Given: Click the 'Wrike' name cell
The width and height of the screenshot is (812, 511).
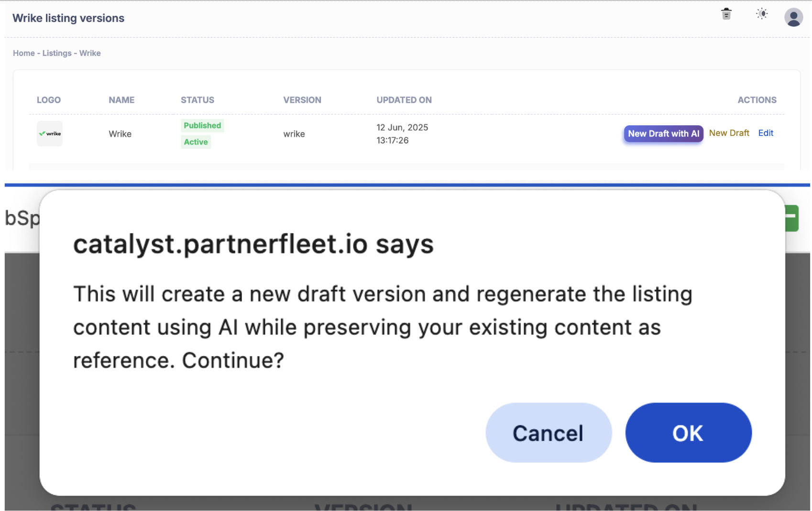Looking at the screenshot, I should click(120, 134).
